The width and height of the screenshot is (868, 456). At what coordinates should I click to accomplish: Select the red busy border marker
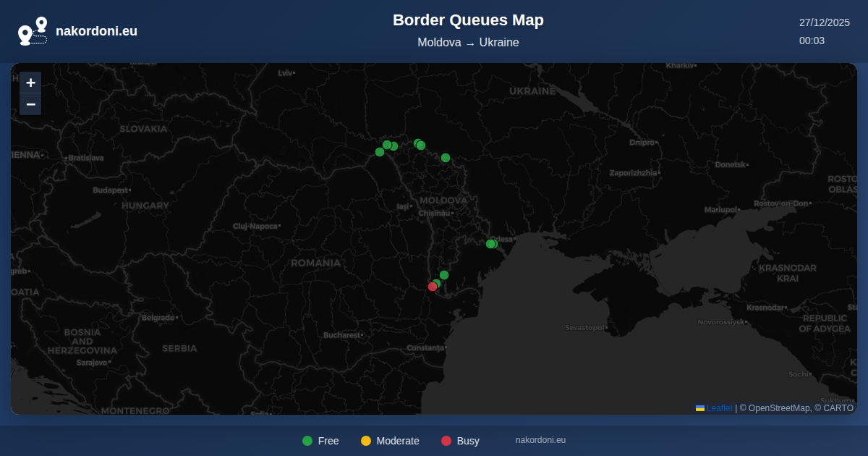pos(433,287)
